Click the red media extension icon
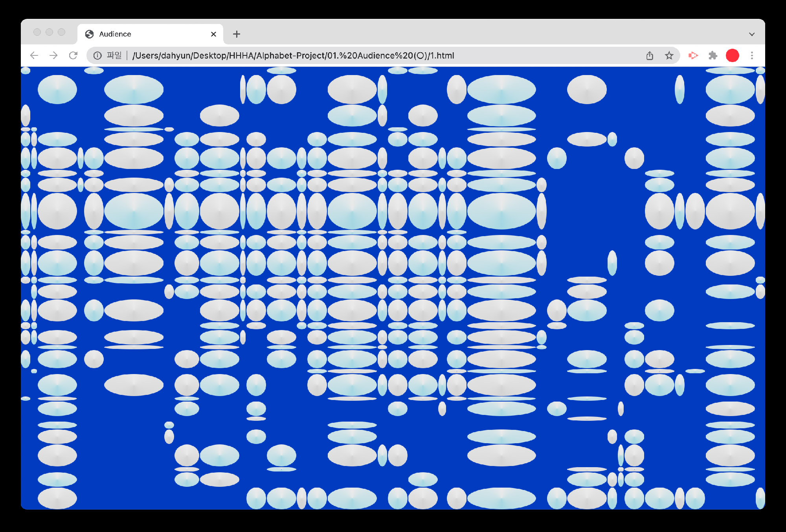The image size is (786, 532). (x=693, y=56)
